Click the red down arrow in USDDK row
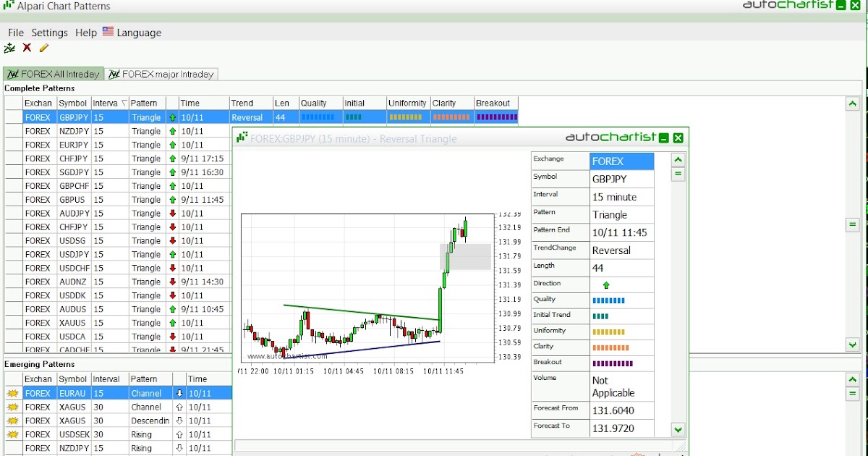868x456 pixels. pyautogui.click(x=172, y=295)
